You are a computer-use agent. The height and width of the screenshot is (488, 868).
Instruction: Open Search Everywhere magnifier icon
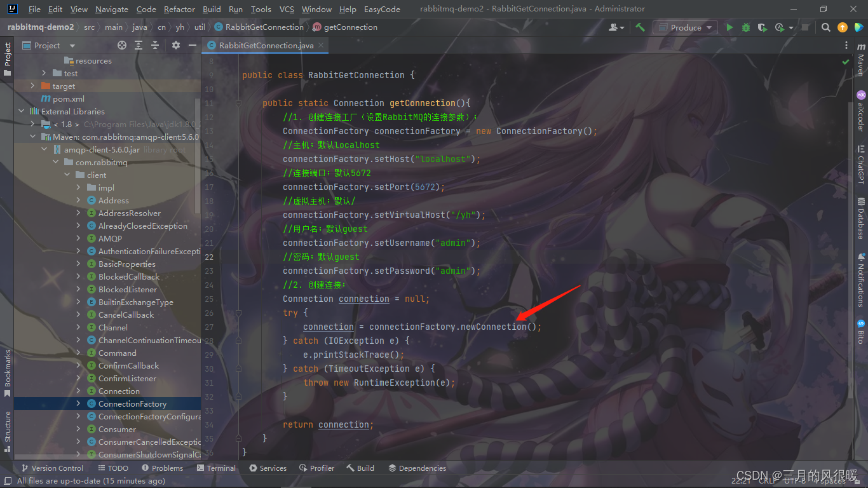[x=826, y=27]
